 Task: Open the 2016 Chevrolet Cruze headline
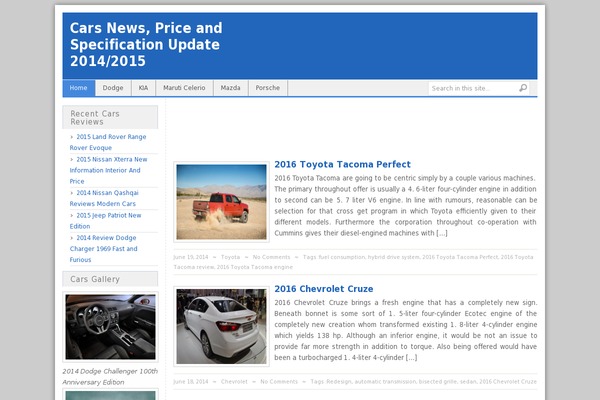[324, 289]
